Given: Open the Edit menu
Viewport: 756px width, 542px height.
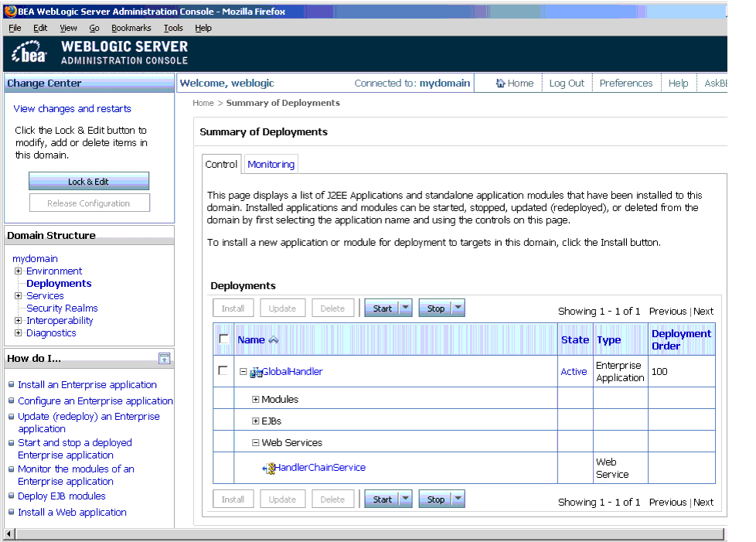Looking at the screenshot, I should click(40, 28).
